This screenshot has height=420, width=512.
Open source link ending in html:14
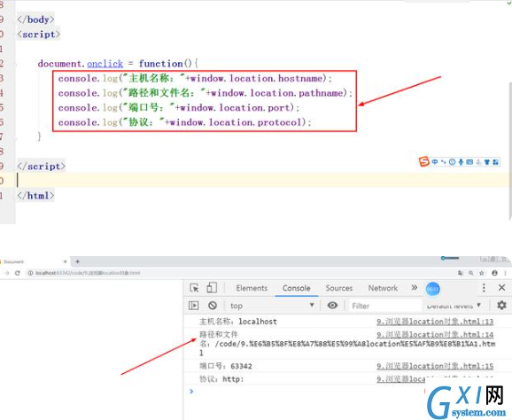pos(435,335)
